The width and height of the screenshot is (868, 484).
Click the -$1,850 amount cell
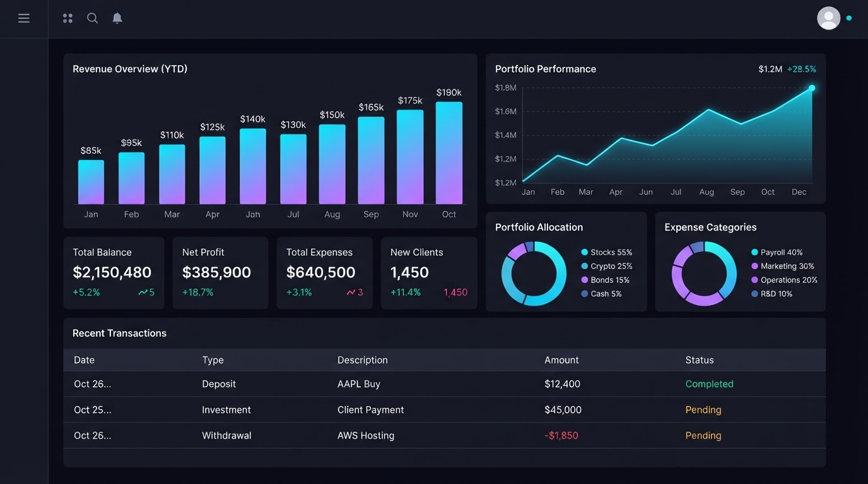(561, 435)
